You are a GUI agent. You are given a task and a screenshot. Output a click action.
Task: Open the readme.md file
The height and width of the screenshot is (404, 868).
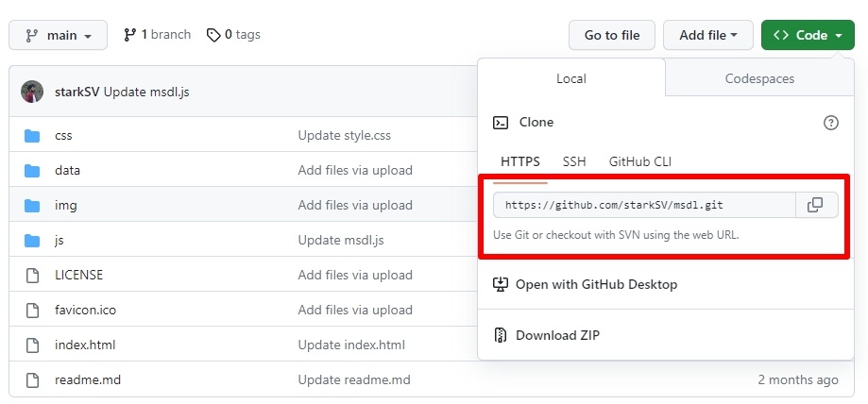click(x=88, y=380)
